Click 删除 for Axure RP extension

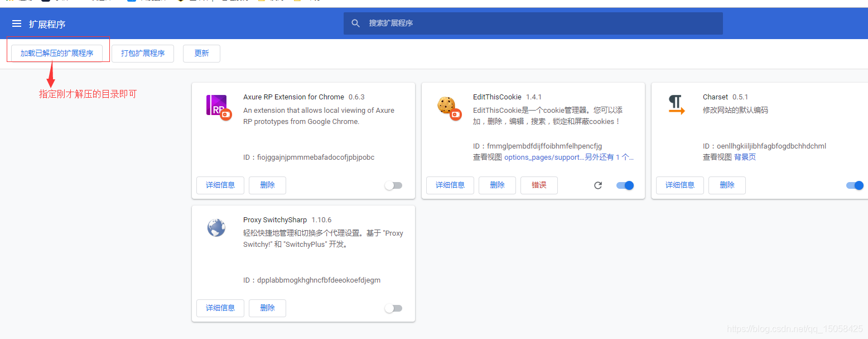click(267, 185)
